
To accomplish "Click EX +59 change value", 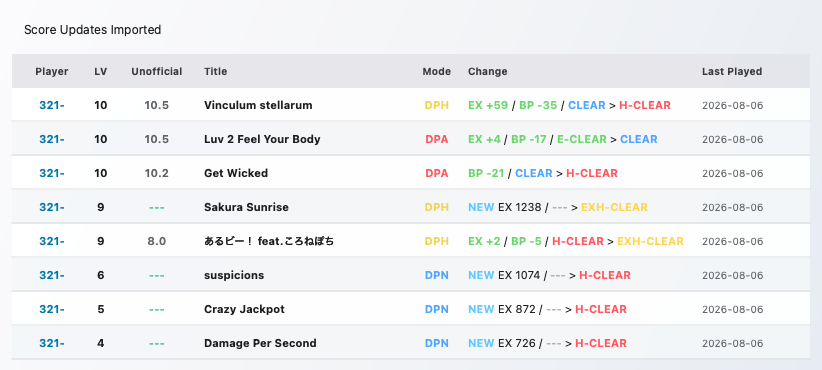I will coord(488,105).
